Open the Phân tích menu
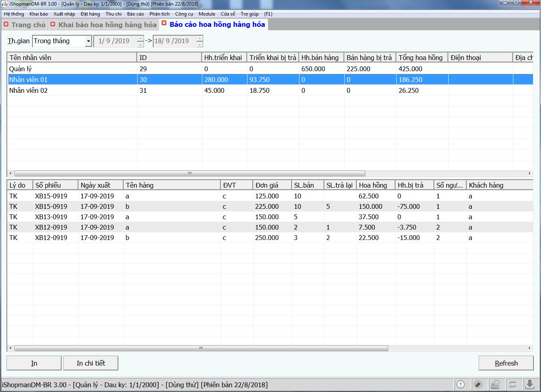The width and height of the screenshot is (541, 392). coord(159,14)
